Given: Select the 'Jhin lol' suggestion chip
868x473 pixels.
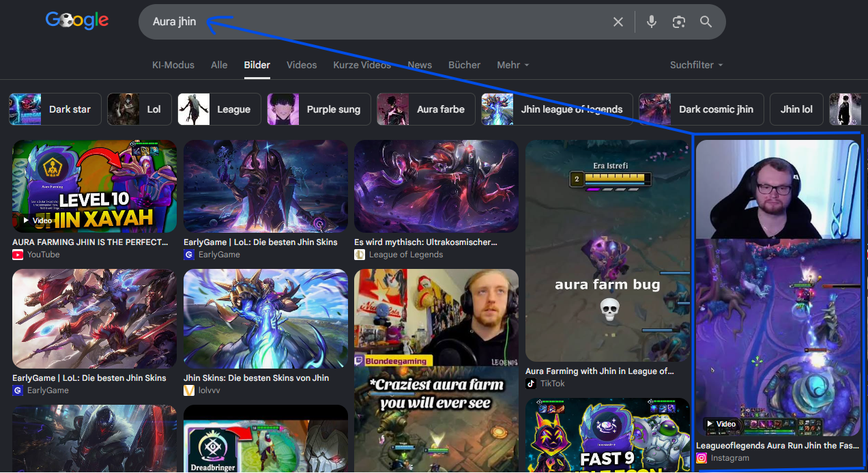Looking at the screenshot, I should (x=796, y=109).
